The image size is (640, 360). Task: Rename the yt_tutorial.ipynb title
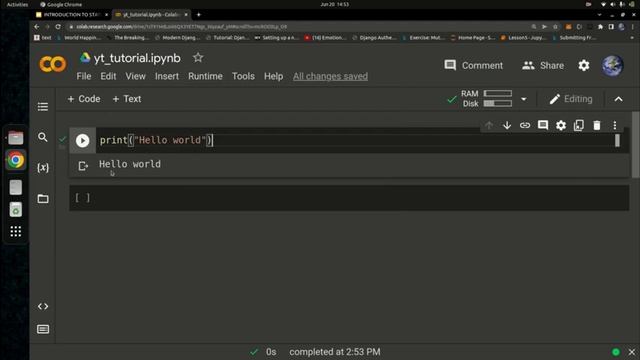[137, 58]
